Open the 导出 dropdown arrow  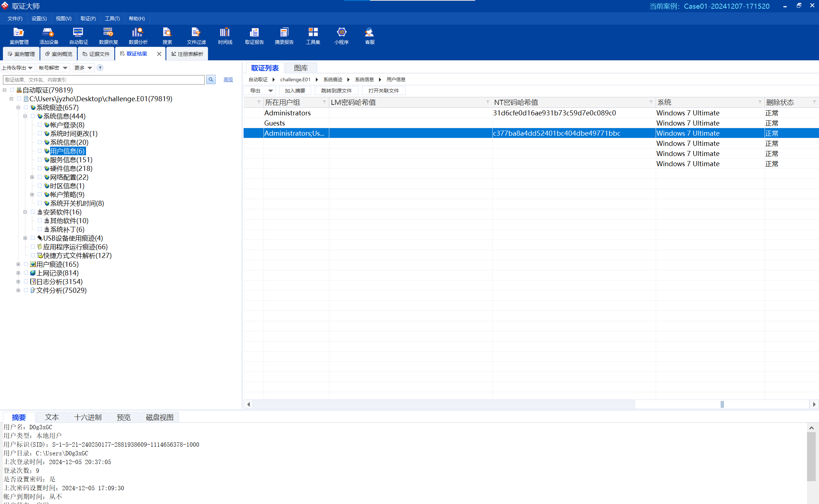click(x=270, y=91)
